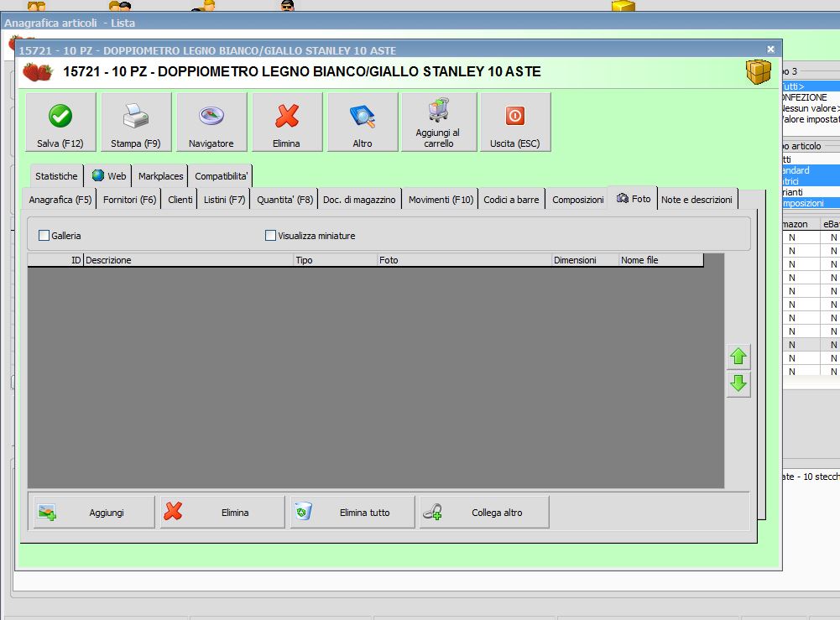Delete article with top Elimina button
Image resolution: width=840 pixels, height=620 pixels.
click(x=287, y=122)
